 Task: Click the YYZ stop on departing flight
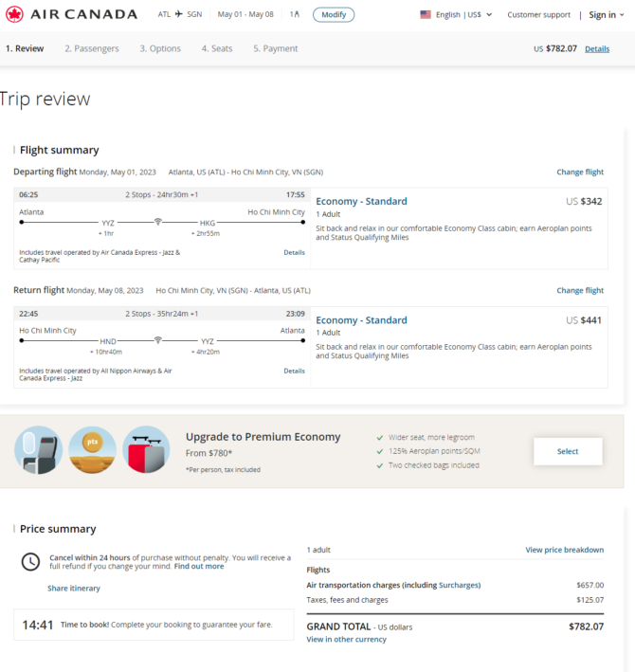[x=108, y=223]
